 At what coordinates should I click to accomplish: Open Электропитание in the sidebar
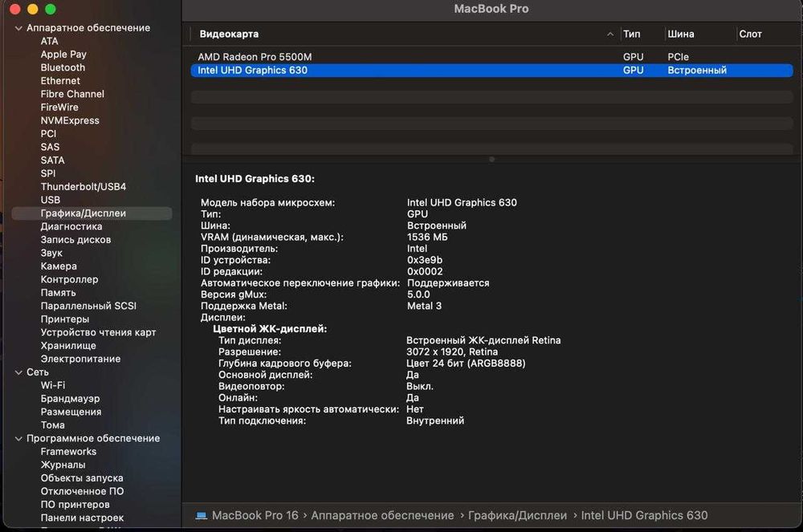(80, 359)
